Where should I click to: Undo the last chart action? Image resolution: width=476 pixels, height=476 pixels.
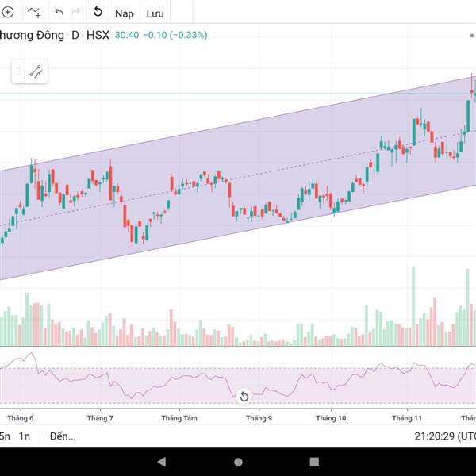(59, 12)
